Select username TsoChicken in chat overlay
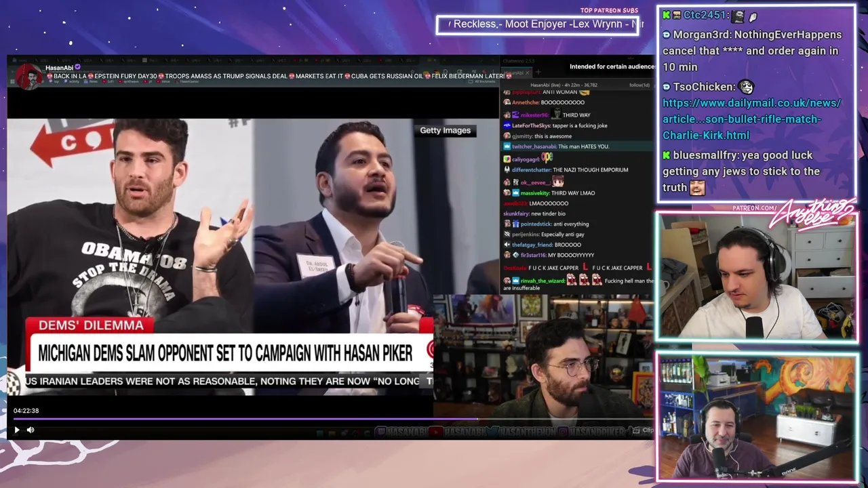 coord(703,87)
